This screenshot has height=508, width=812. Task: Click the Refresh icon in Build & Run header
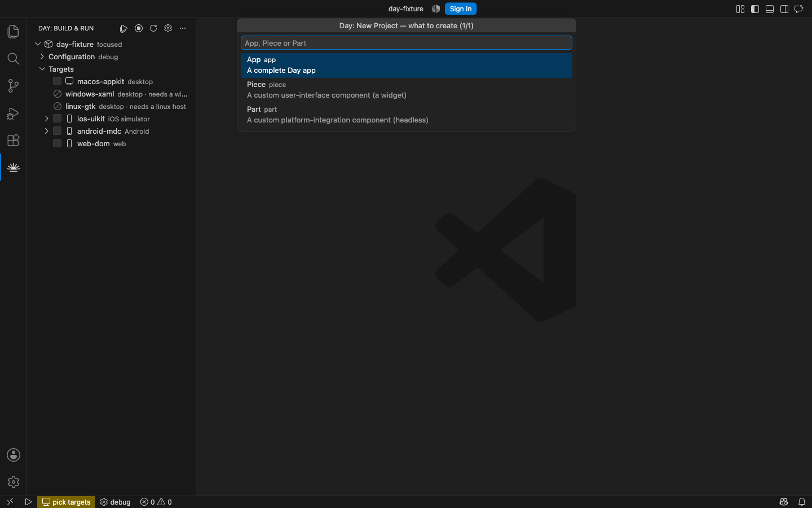point(153,28)
